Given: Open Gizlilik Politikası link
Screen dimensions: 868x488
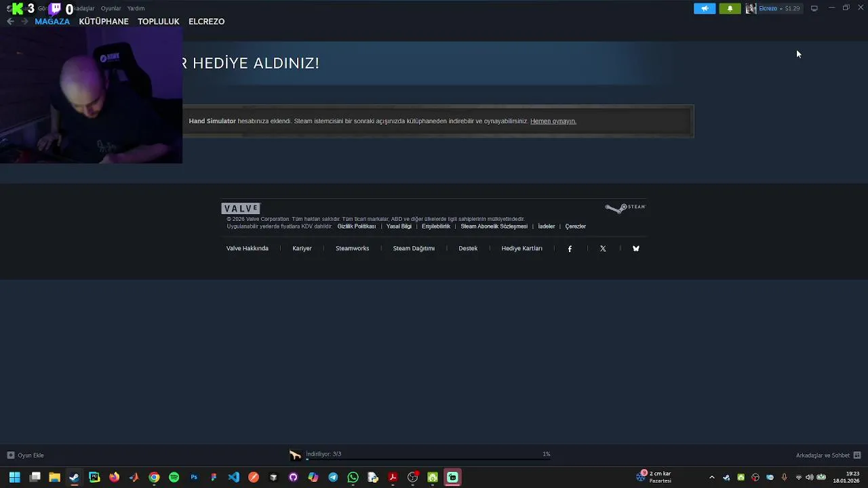Looking at the screenshot, I should [357, 226].
